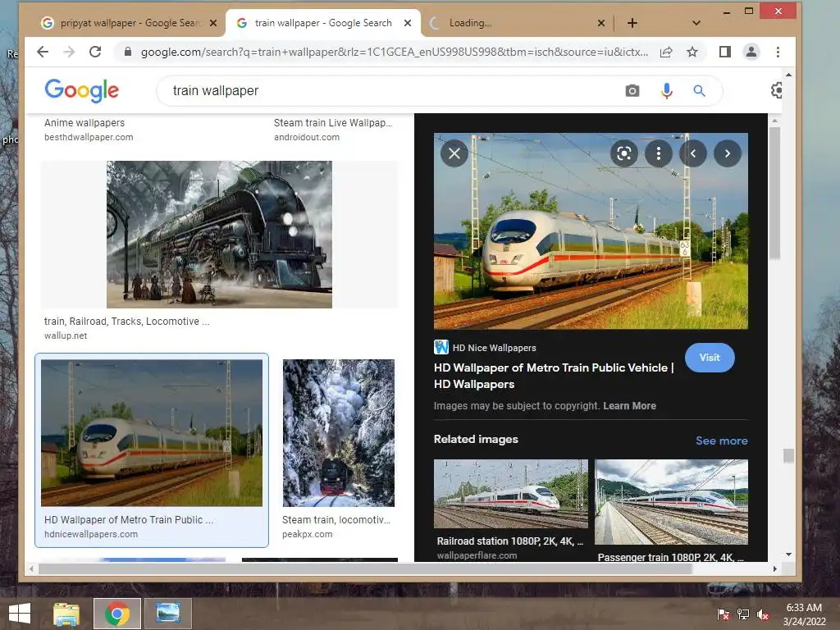This screenshot has height=630, width=840.
Task: Click the Google logo
Action: click(81, 90)
